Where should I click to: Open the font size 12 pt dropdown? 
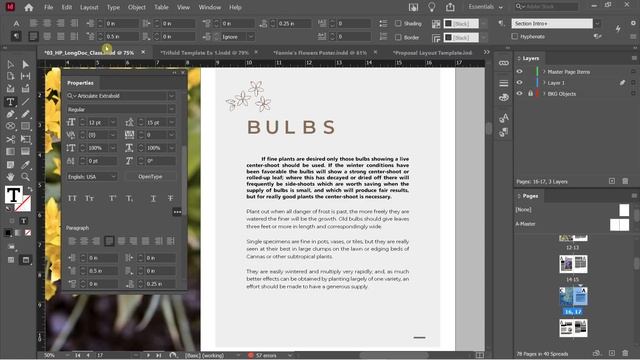click(x=113, y=122)
